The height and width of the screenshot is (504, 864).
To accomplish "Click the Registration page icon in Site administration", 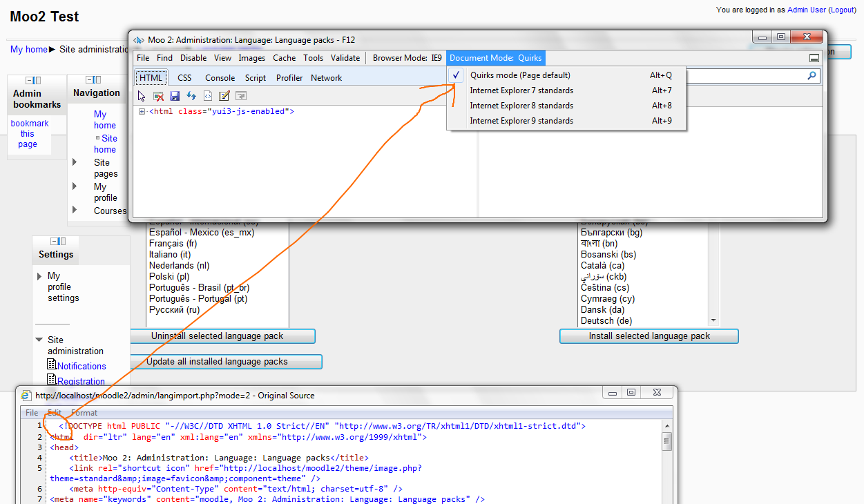I will pos(52,380).
